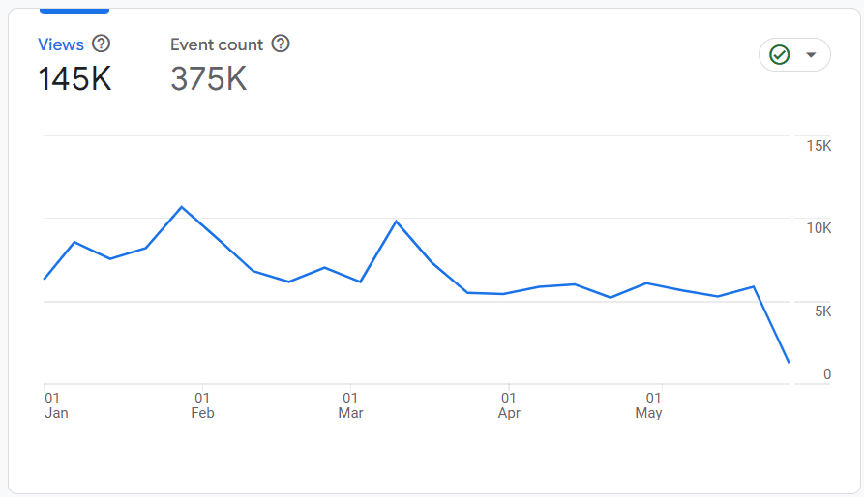The image size is (864, 504).
Task: Click the 01 Feb axis label
Action: click(202, 405)
